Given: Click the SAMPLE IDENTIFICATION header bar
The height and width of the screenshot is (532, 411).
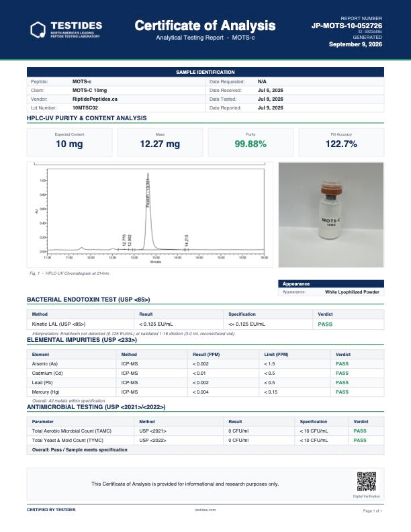Looking at the screenshot, I should coord(205,72).
